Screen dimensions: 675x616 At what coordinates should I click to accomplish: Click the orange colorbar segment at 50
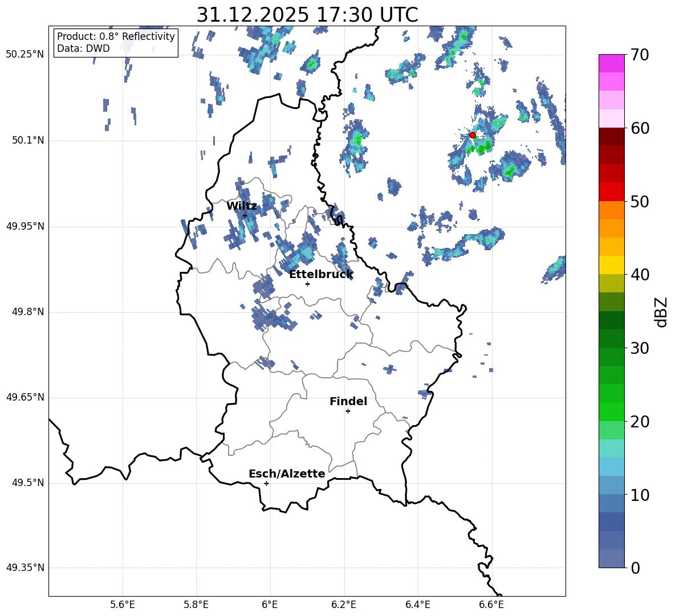(611, 210)
